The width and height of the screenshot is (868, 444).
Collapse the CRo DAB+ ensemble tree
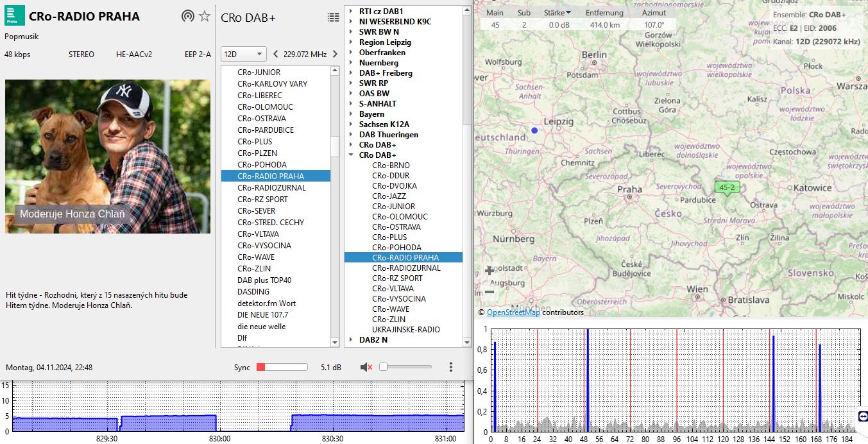pyautogui.click(x=351, y=155)
